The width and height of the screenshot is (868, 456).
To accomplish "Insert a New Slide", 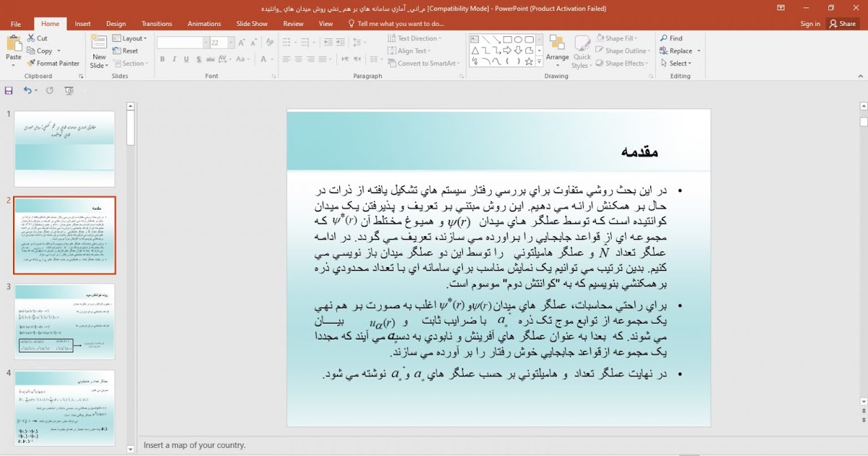I will click(x=99, y=51).
